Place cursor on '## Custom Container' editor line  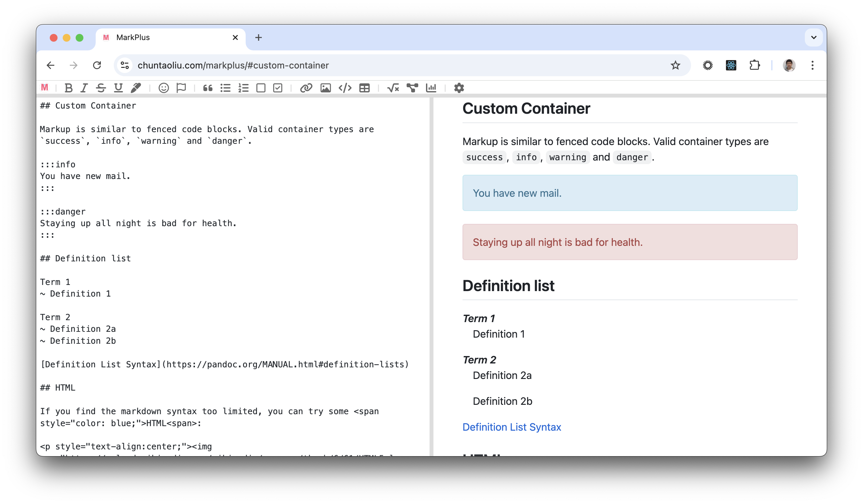point(88,105)
